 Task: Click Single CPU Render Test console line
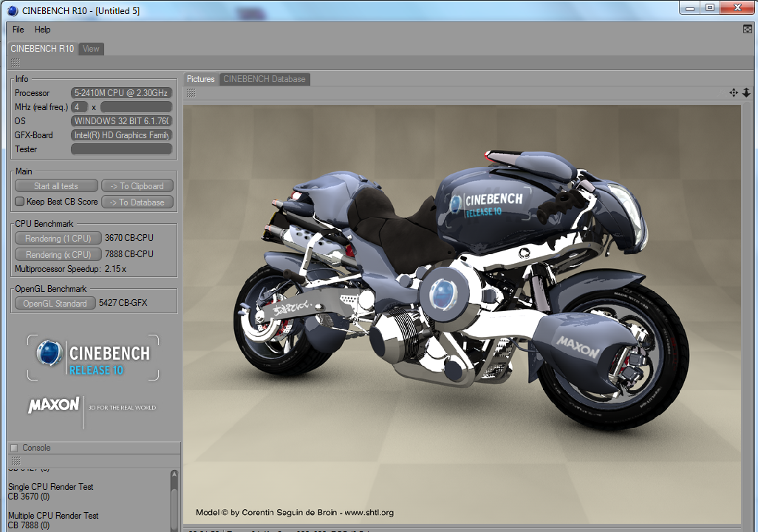[51, 486]
